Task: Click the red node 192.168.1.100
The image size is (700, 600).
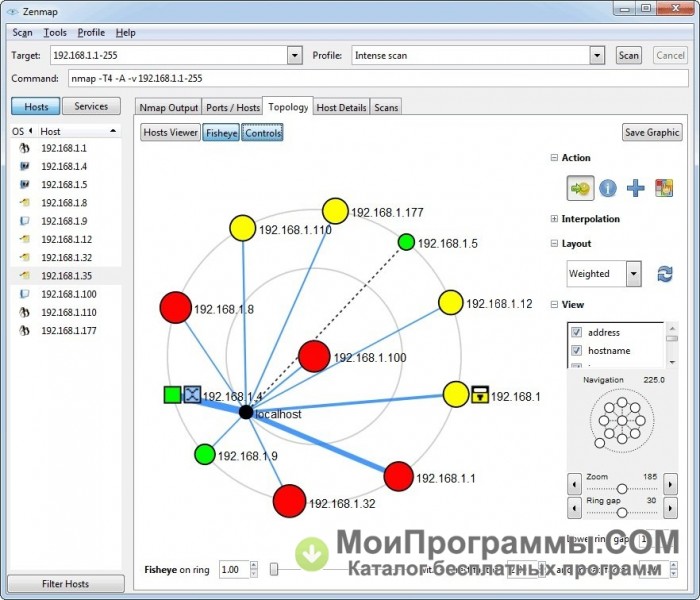Action: tap(314, 356)
